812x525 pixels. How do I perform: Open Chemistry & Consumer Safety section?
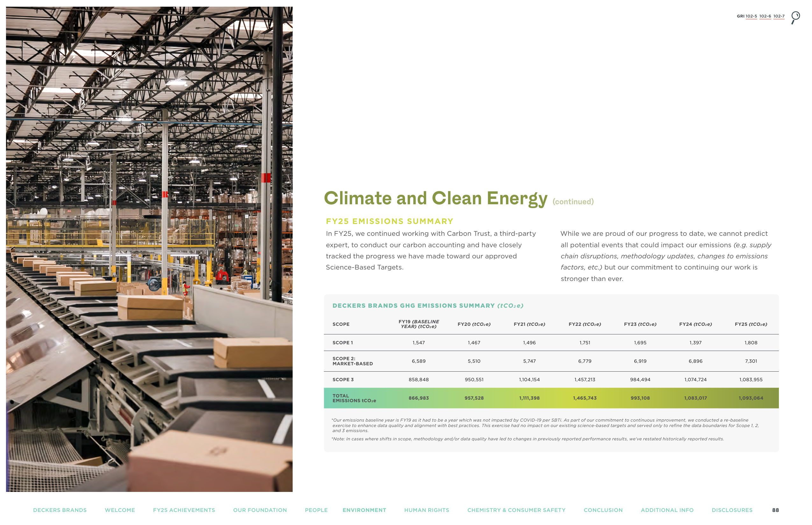[516, 510]
